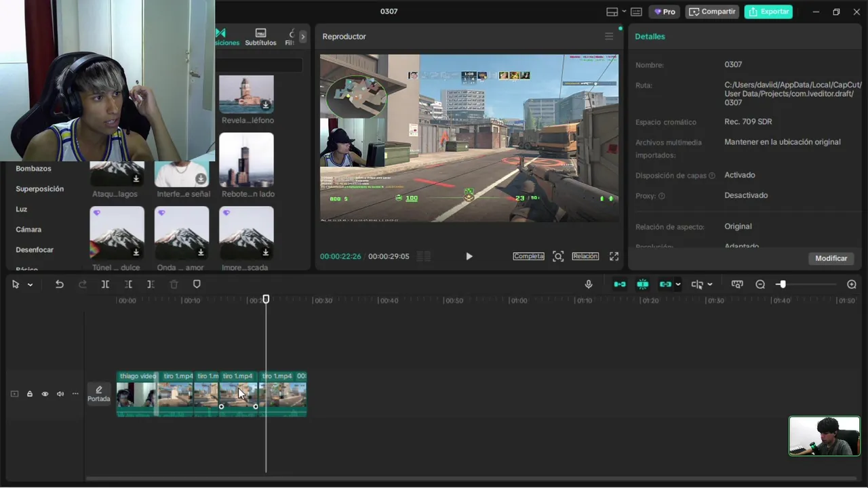Screen dimensions: 868x488
Task: Select the Bombazos transition category
Action: (x=34, y=168)
